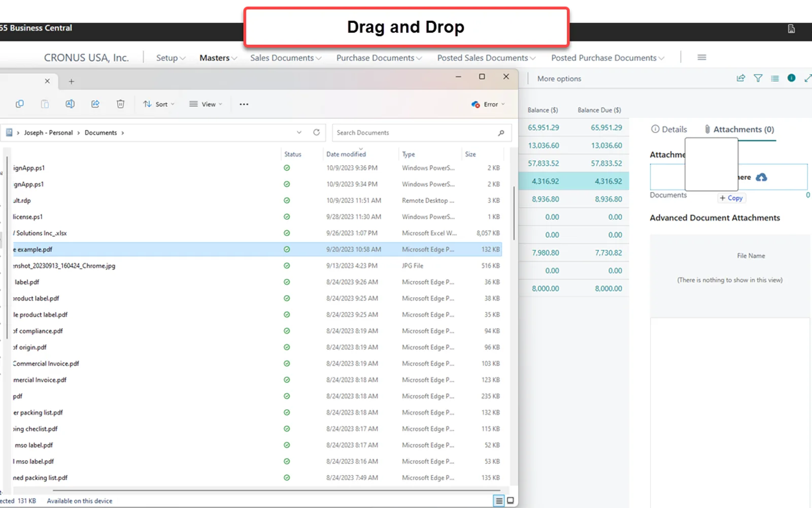Image resolution: width=812 pixels, height=508 pixels.
Task: Sort by Type column header
Action: tap(409, 154)
